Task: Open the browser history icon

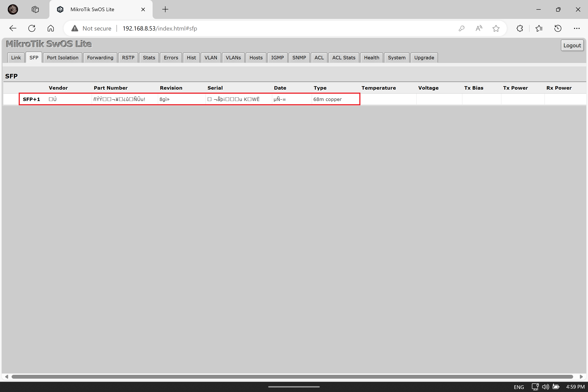Action: [x=558, y=29]
